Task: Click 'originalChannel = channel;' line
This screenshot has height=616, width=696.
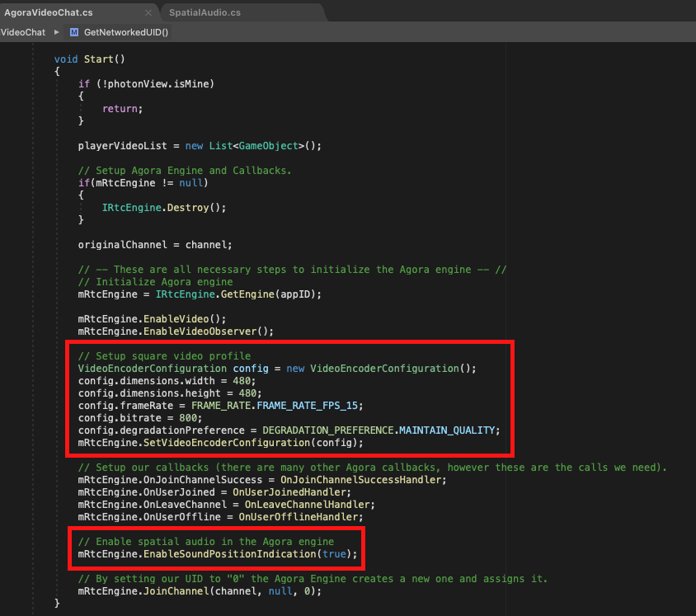Action: click(155, 245)
